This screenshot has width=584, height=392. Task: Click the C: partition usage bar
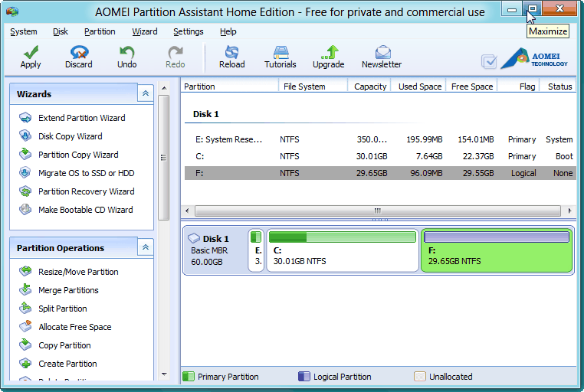click(x=343, y=237)
